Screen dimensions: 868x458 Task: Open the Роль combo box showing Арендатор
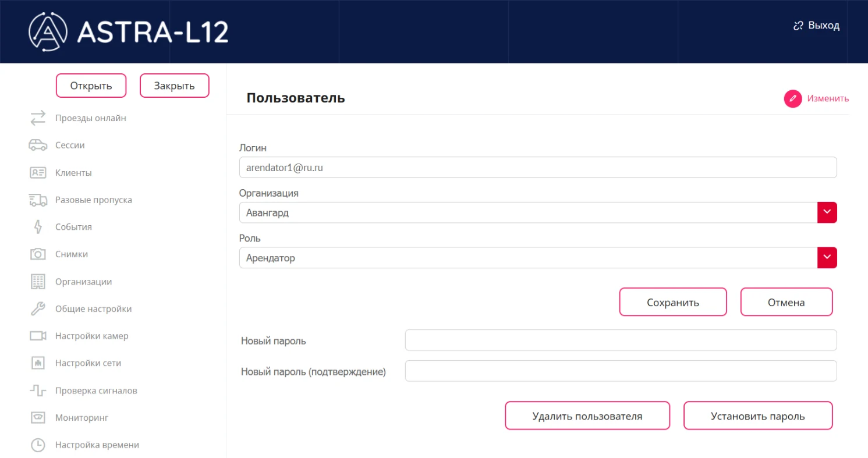click(x=538, y=258)
